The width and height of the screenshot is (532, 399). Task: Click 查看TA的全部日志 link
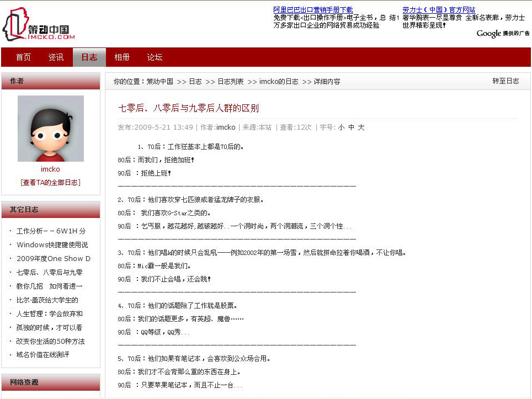coord(50,183)
